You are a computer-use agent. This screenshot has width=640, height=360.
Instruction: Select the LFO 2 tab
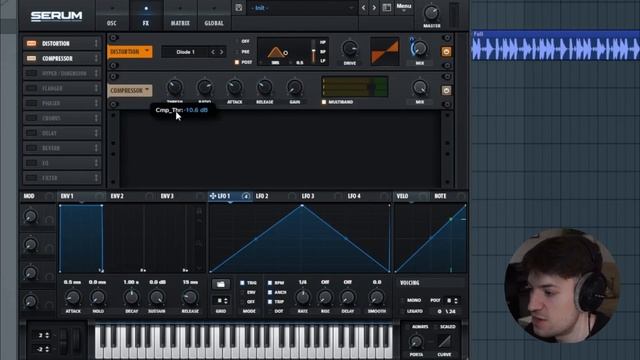click(262, 196)
